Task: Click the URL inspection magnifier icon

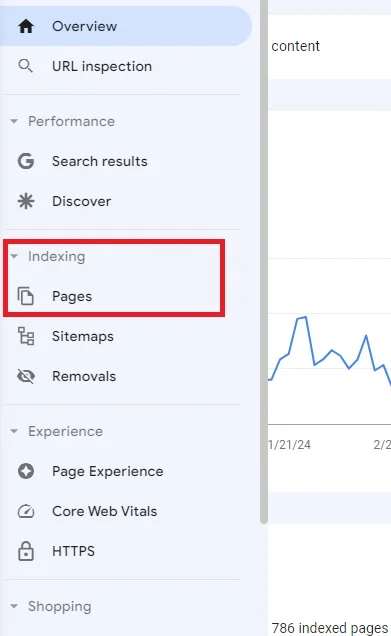Action: click(x=26, y=66)
